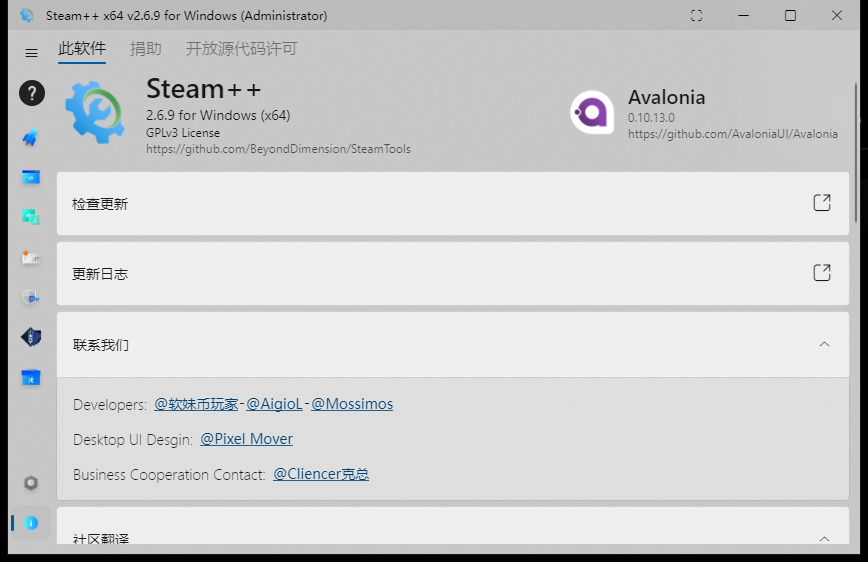Click external link icon for 检查更新

tap(822, 203)
